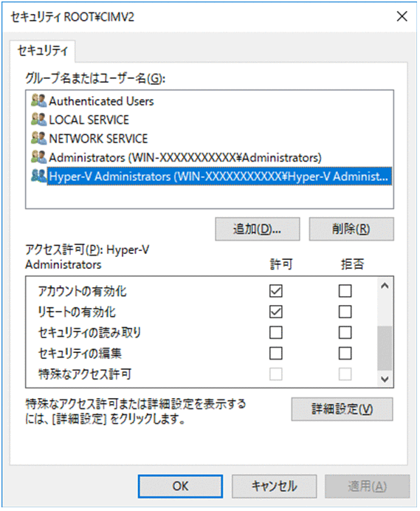The image size is (420, 511).
Task: Toggle Allow for アカウントの有効化
Action: pyautogui.click(x=275, y=291)
